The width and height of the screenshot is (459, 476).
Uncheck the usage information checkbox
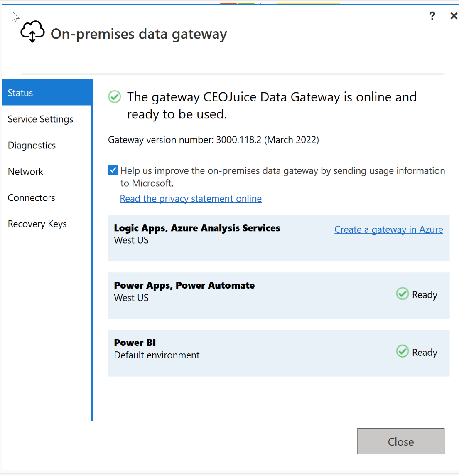pos(113,170)
